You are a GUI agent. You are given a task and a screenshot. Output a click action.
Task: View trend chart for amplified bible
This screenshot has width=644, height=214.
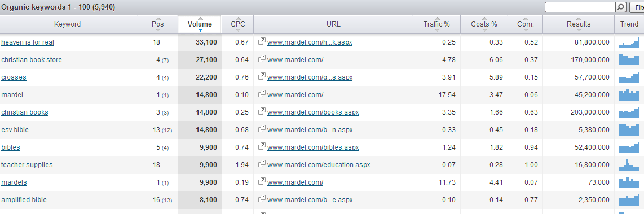coord(629,199)
